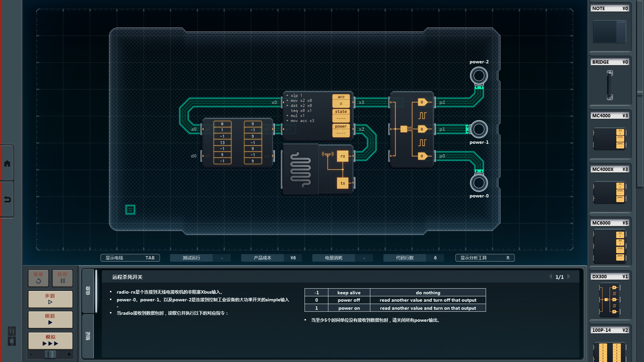The height and width of the screenshot is (362, 644).
Task: Select the NOTE component thumbnail
Action: (609, 32)
